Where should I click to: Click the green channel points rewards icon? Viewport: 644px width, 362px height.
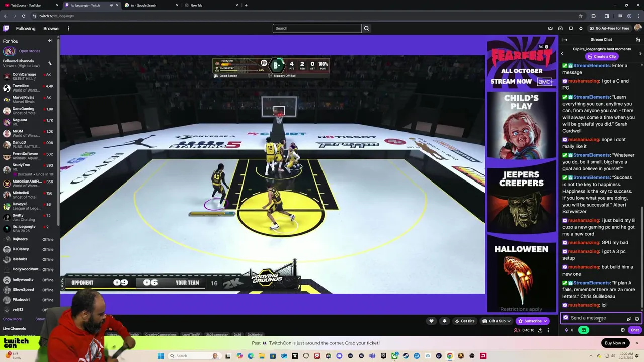(584, 330)
